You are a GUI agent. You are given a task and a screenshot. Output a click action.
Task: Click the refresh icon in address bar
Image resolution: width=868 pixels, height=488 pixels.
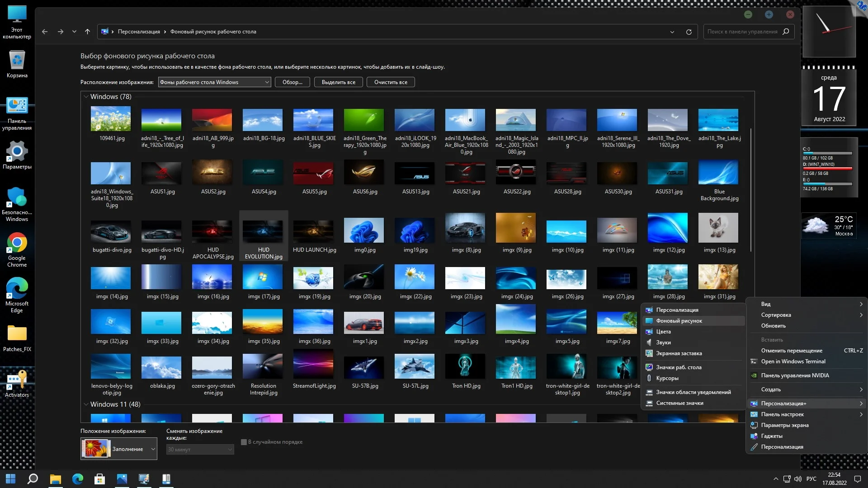point(689,32)
